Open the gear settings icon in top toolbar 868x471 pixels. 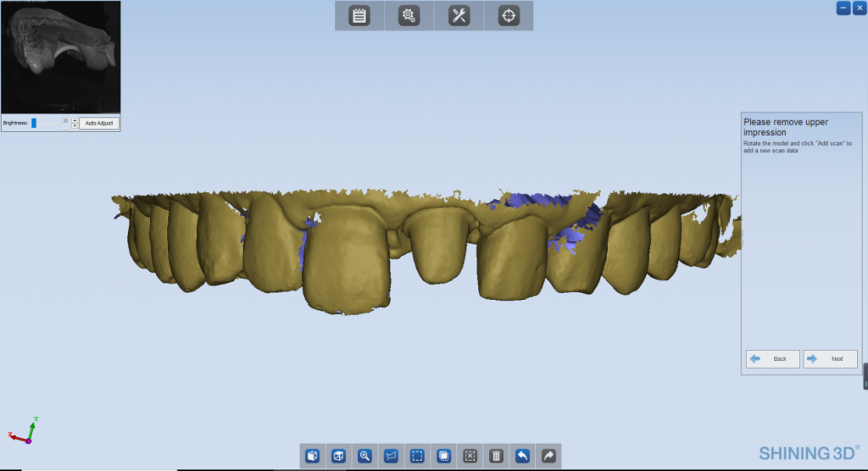[409, 16]
